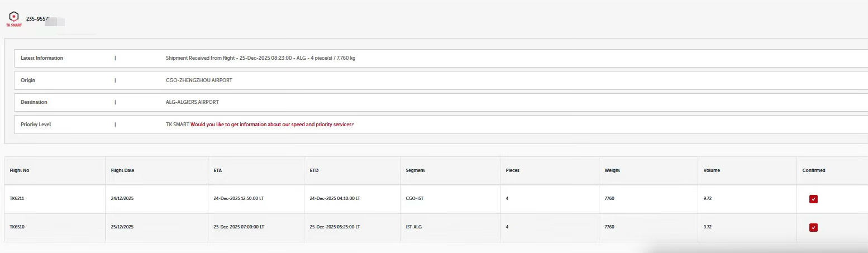The height and width of the screenshot is (253, 868).
Task: Open the speed and priority services link
Action: (272, 125)
